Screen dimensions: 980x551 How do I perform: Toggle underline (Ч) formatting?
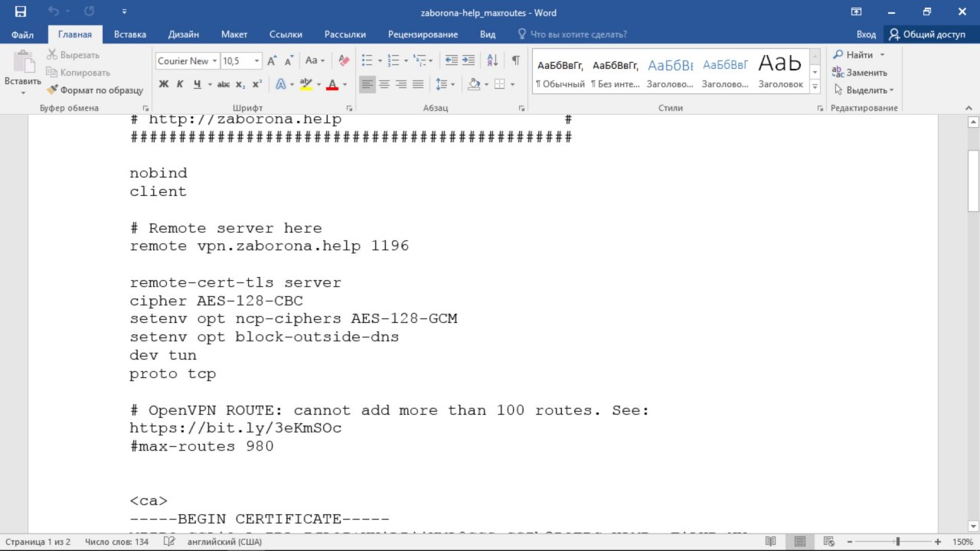(x=198, y=84)
